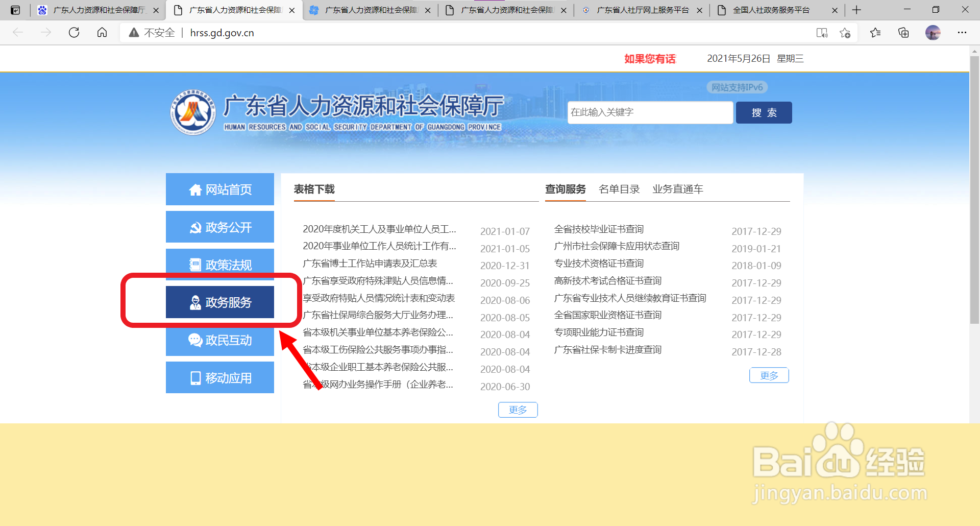Image resolution: width=980 pixels, height=526 pixels.
Task: Open the 政务公开 sidebar menu
Action: pyautogui.click(x=220, y=227)
